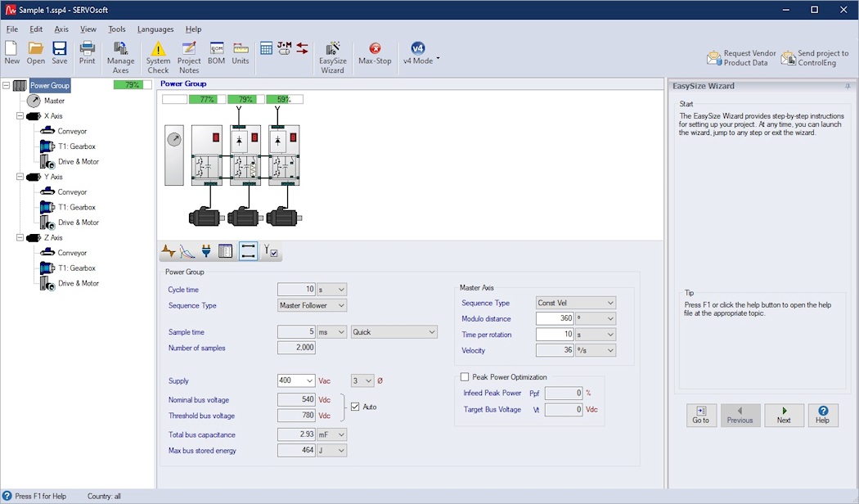This screenshot has height=504, width=859.
Task: Click the Modulo distance input field
Action: pyautogui.click(x=555, y=319)
